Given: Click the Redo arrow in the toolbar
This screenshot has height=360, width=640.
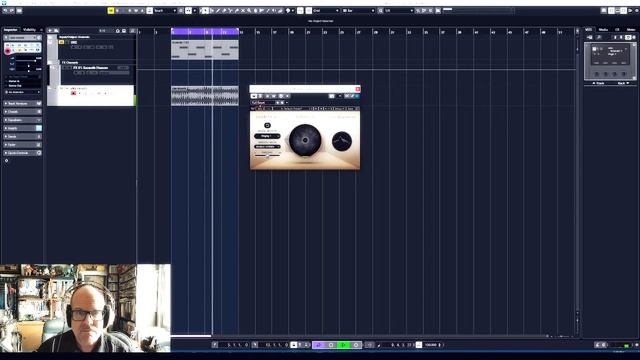Looking at the screenshot, I should (11, 11).
